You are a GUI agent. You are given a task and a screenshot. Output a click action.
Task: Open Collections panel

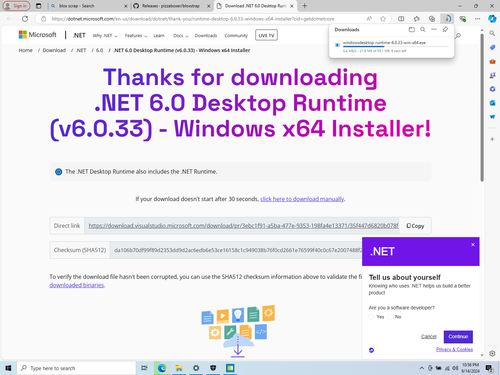(432, 19)
